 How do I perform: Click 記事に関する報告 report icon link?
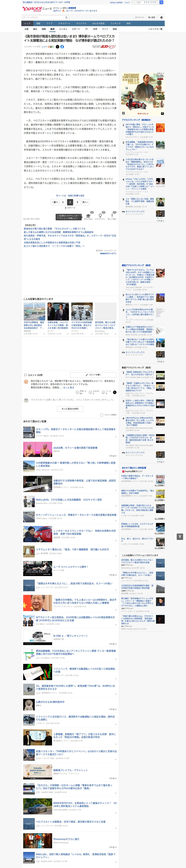[31, 219]
